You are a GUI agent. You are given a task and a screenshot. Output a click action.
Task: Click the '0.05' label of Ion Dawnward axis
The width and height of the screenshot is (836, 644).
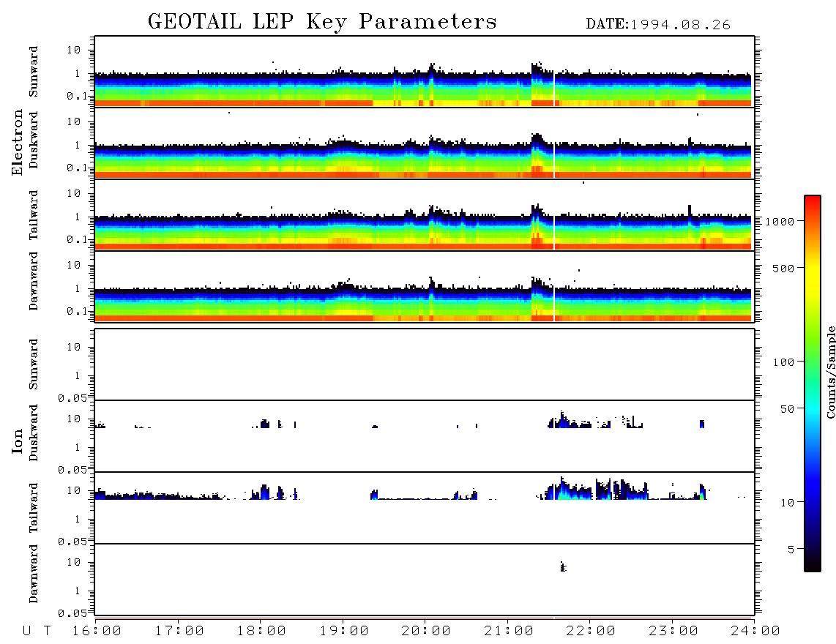pos(72,613)
